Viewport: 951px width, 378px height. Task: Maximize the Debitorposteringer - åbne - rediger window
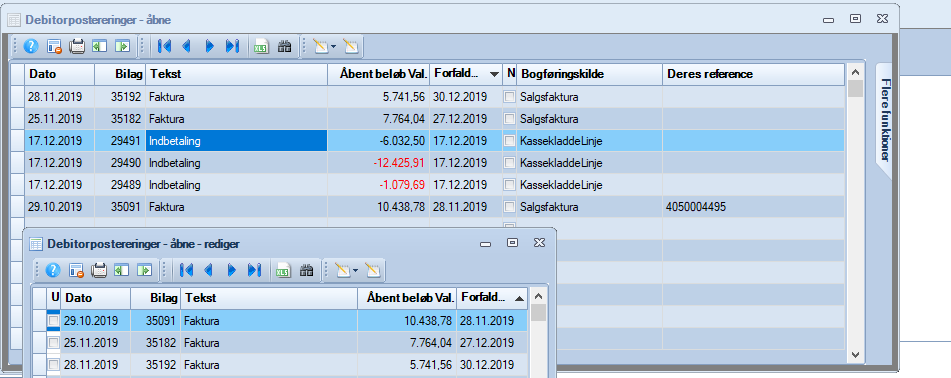pos(512,243)
